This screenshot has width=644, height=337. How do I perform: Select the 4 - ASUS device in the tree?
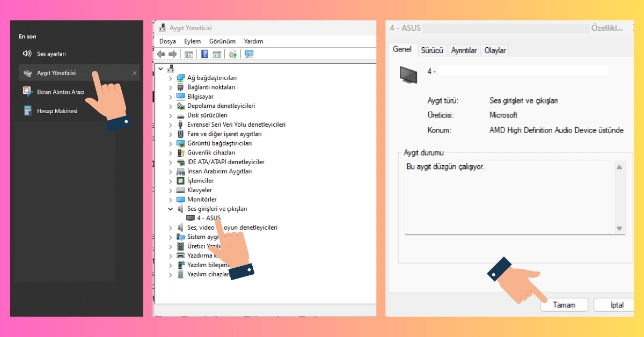coord(207,218)
